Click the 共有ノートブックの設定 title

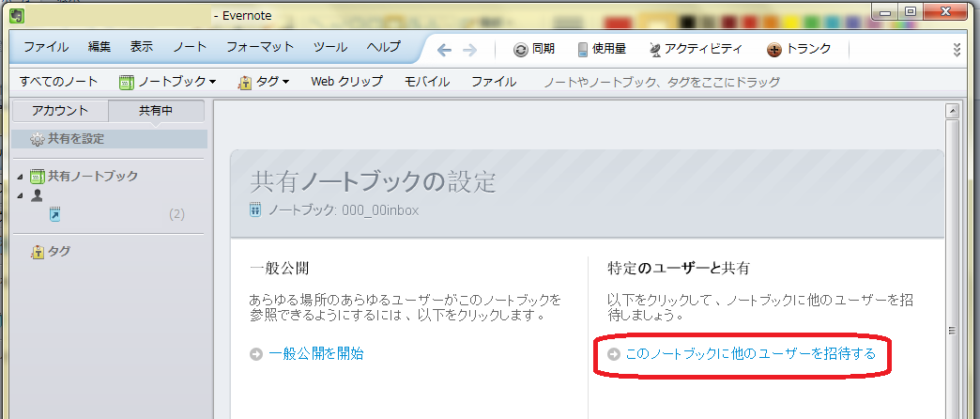point(373,182)
